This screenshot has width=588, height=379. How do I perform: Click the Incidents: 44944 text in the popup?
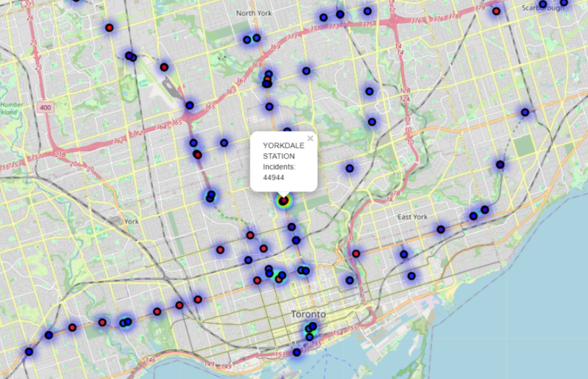[x=279, y=172]
